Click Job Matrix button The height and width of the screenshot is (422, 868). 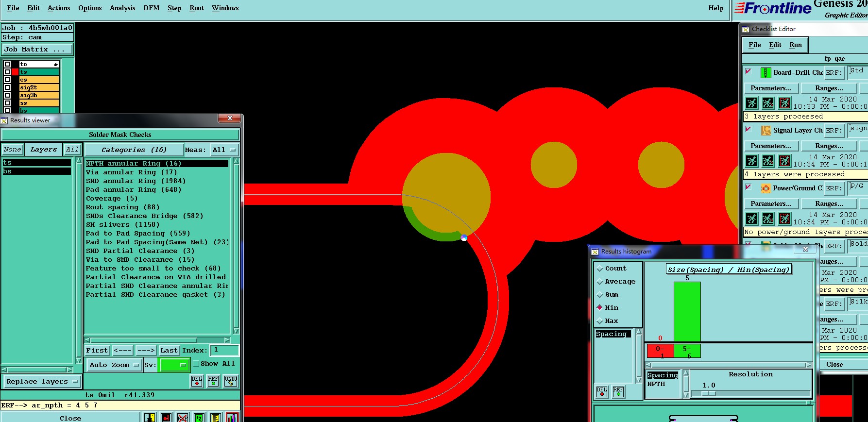(x=37, y=50)
